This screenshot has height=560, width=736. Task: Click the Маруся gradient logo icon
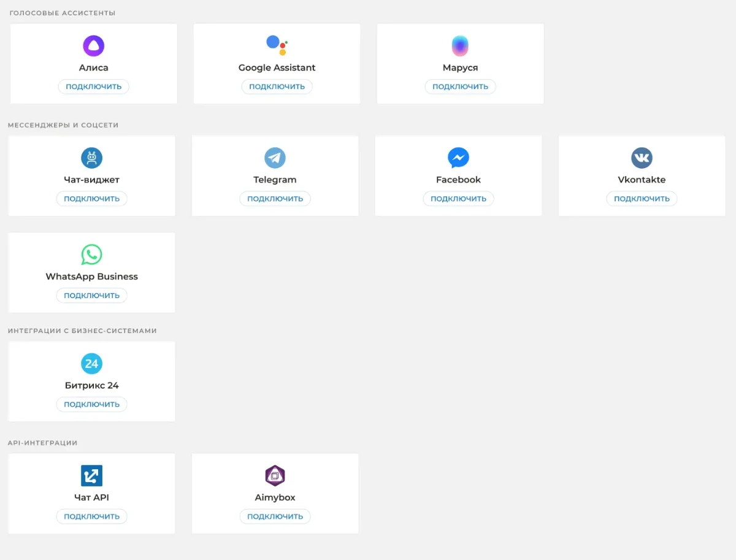click(x=460, y=46)
